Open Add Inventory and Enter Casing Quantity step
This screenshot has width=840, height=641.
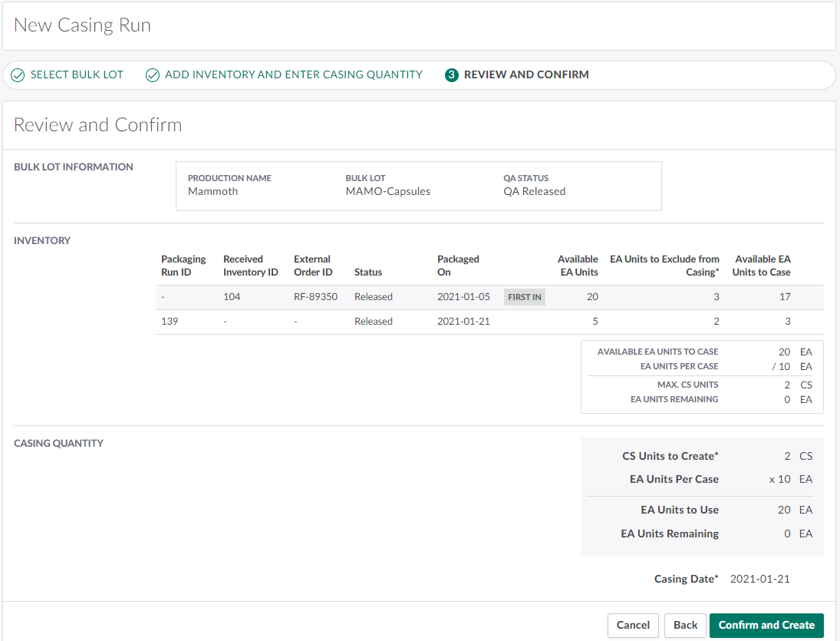click(x=293, y=75)
